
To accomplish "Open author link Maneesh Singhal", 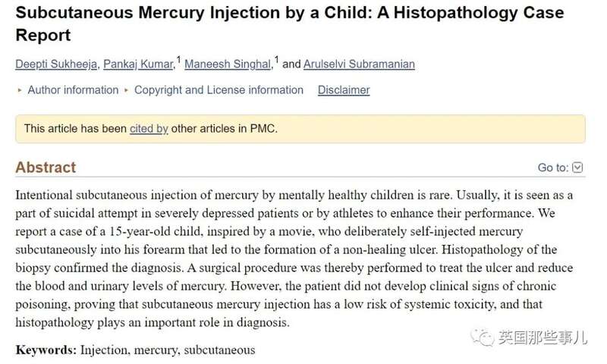I will click(x=228, y=64).
